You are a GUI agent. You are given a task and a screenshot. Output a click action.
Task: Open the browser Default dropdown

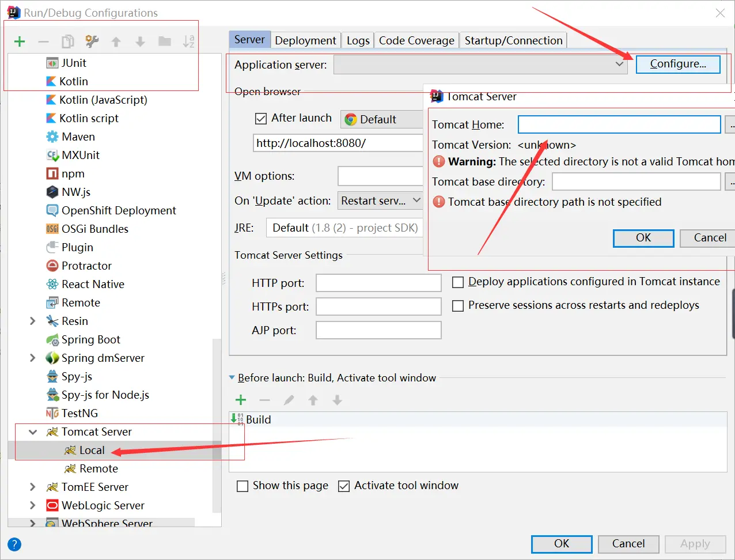tap(382, 119)
